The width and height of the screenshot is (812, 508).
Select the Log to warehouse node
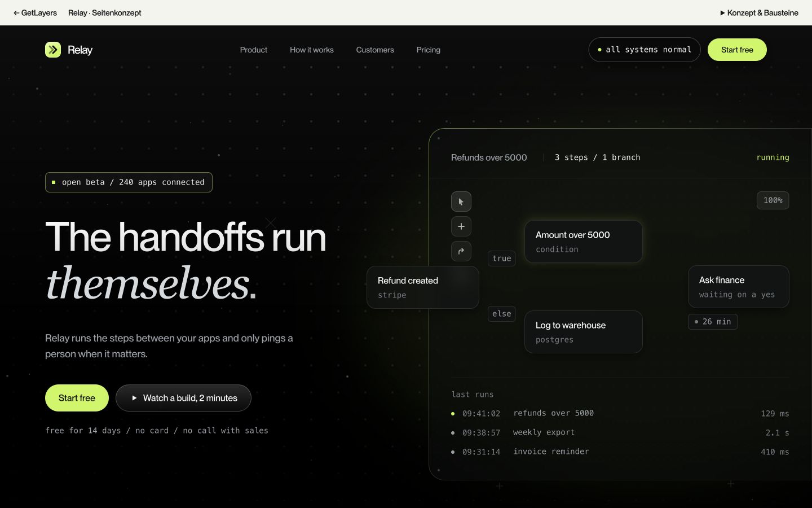(x=584, y=332)
